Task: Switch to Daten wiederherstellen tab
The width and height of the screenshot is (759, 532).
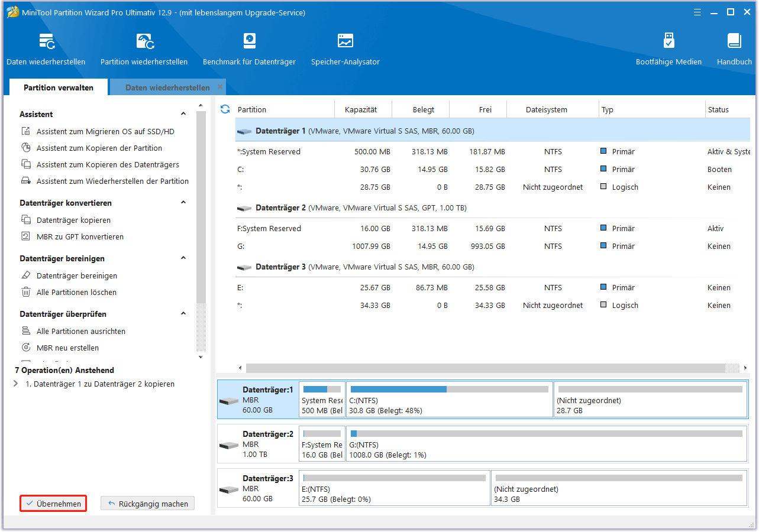Action: pos(167,87)
